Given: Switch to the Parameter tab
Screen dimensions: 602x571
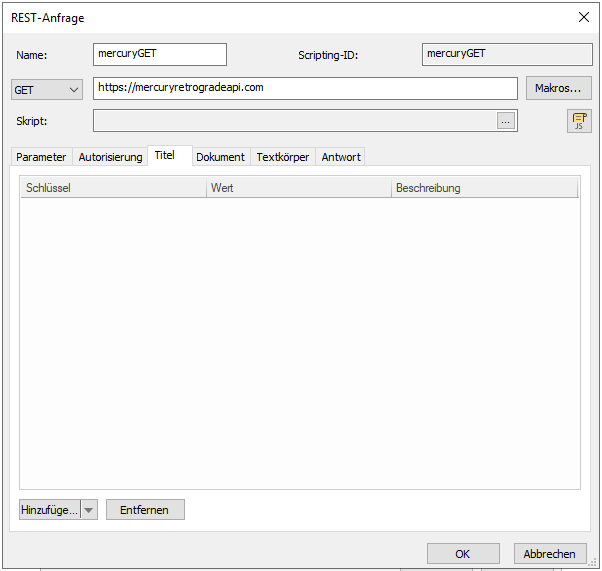Looking at the screenshot, I should coord(41,157).
